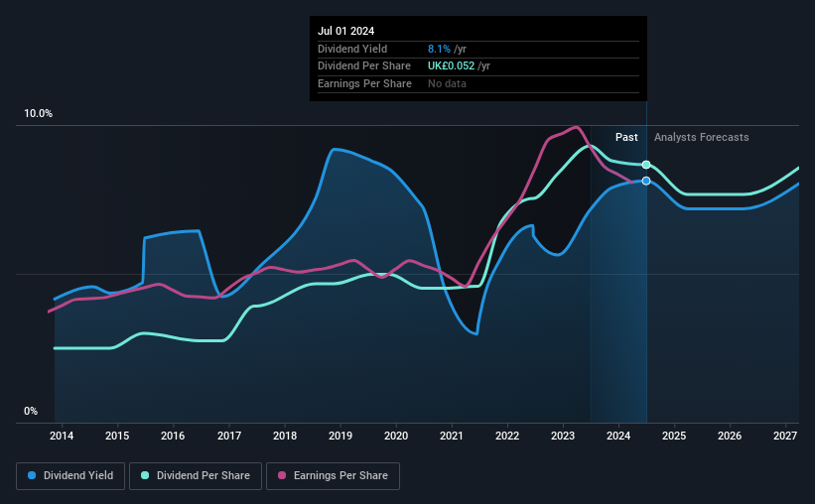The width and height of the screenshot is (815, 504).
Task: Click the 2016 x-axis label
Action: tap(173, 436)
